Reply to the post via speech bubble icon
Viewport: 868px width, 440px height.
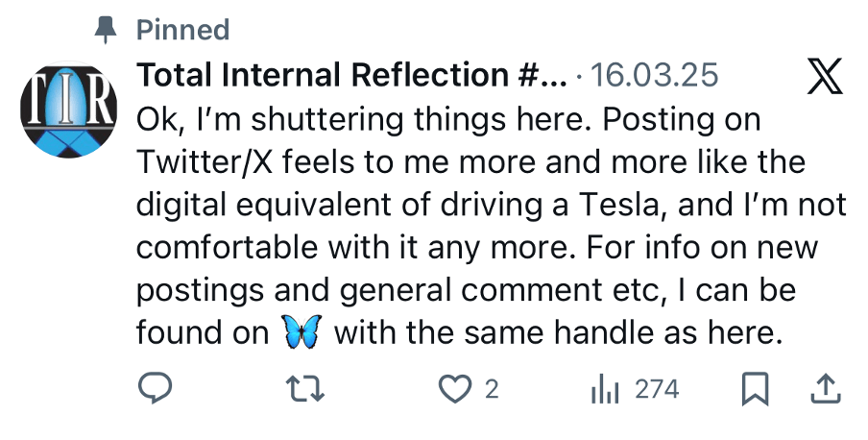click(x=155, y=389)
